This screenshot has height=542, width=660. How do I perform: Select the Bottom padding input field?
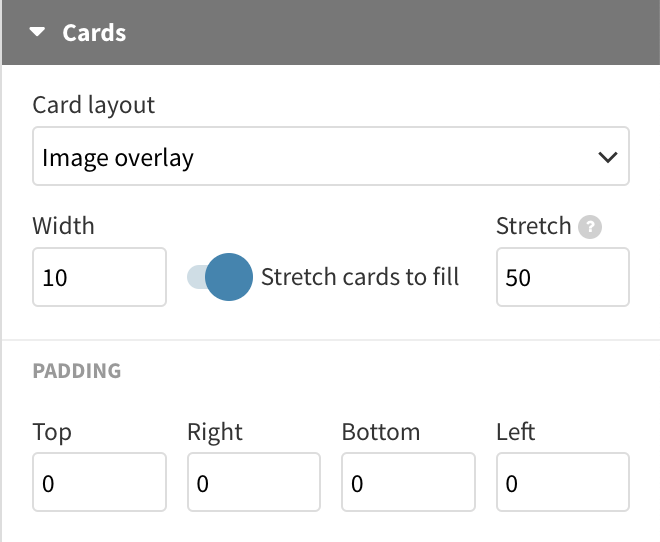coord(408,482)
